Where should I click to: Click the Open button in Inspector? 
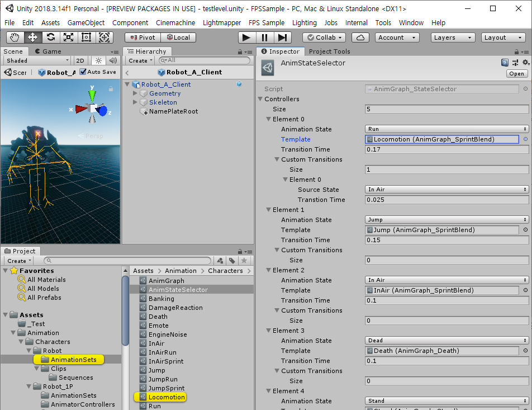click(516, 74)
